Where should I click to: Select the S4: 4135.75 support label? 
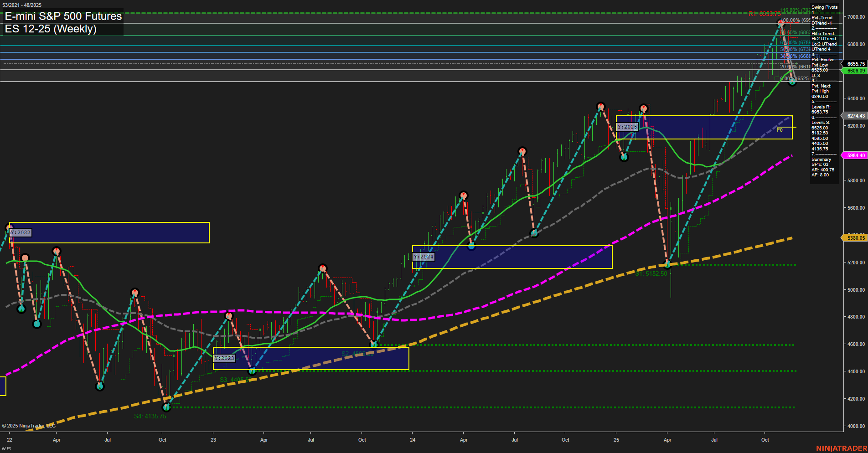[150, 415]
